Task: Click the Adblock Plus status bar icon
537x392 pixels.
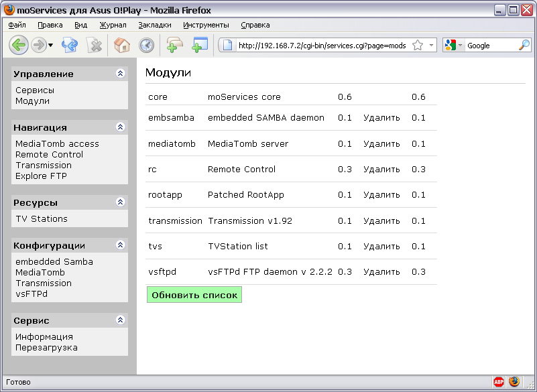Action: click(499, 382)
